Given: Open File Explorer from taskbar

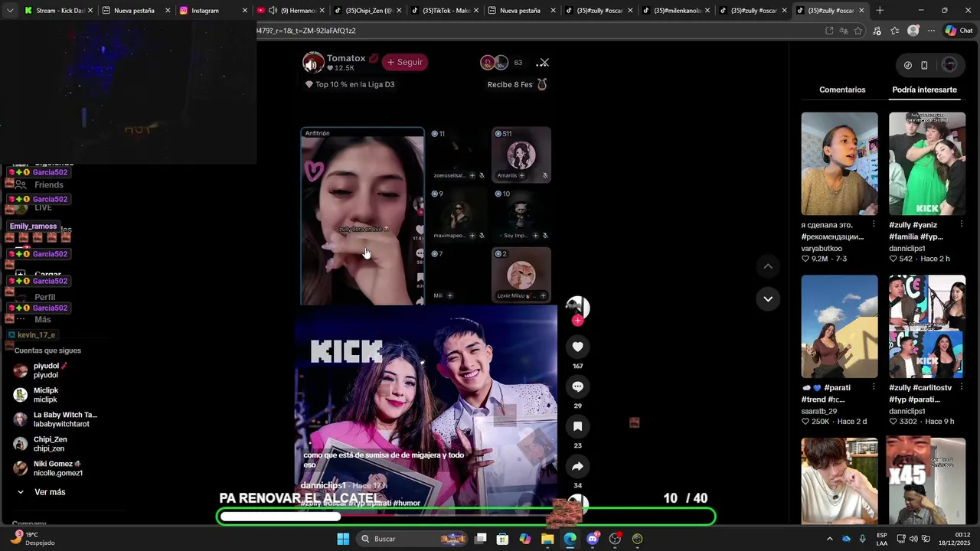Looking at the screenshot, I should pyautogui.click(x=547, y=539).
